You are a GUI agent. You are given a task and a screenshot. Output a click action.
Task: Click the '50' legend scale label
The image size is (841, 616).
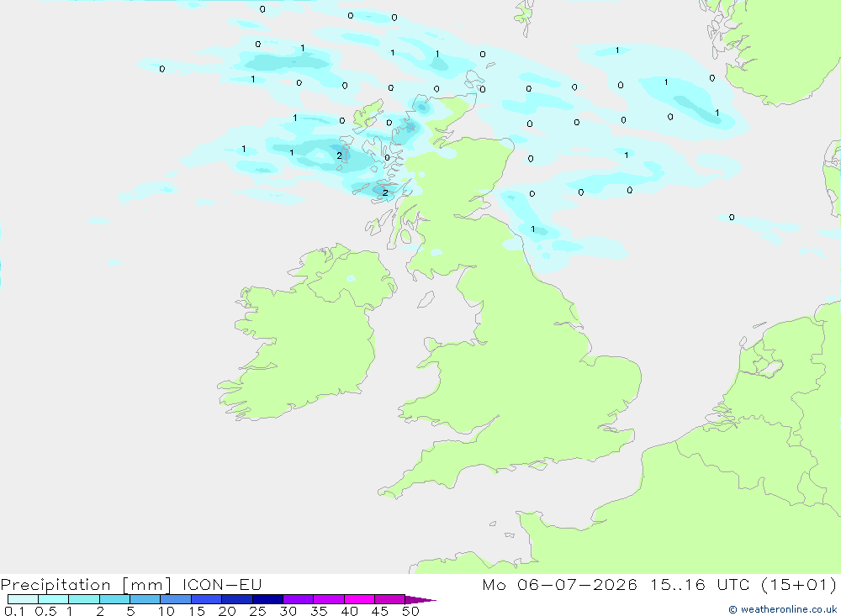[x=410, y=611]
